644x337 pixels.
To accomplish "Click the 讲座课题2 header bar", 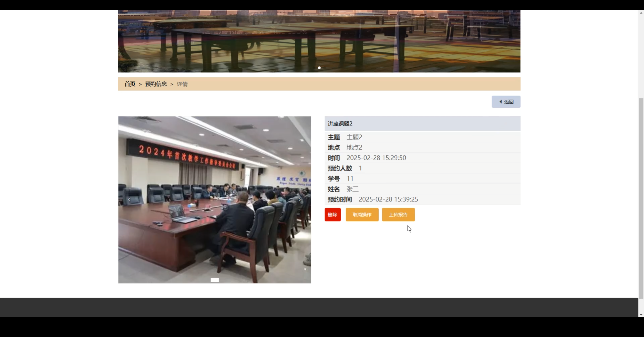I will (423, 123).
